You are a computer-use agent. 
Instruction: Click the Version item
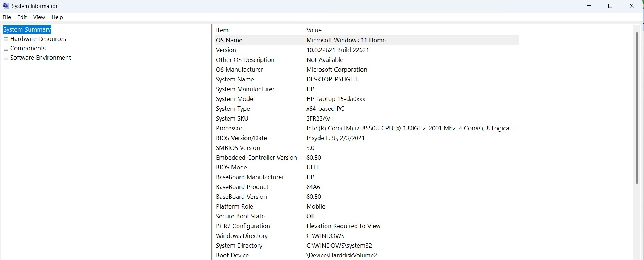point(226,50)
